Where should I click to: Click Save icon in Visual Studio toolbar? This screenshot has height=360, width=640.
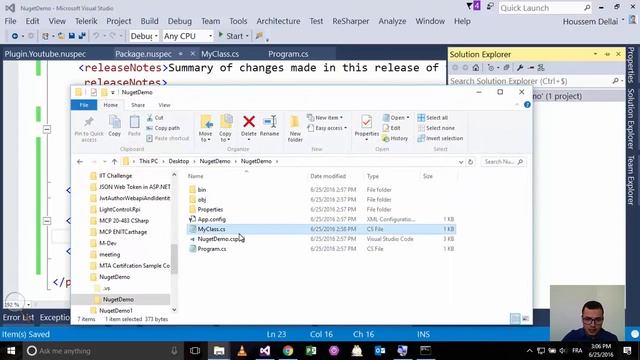click(72, 36)
